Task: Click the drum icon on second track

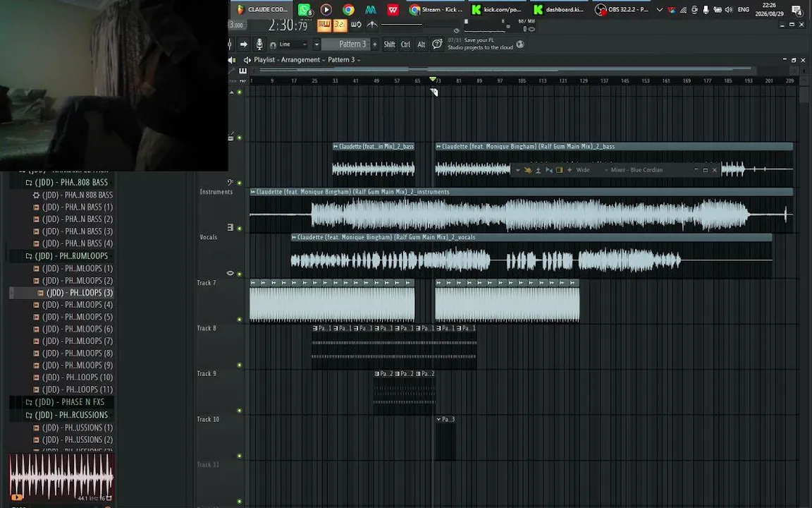Action: (231, 138)
